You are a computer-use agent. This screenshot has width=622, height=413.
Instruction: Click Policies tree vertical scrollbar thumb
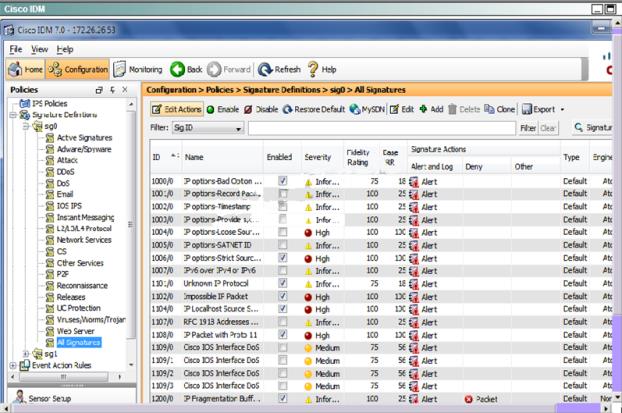[131, 225]
